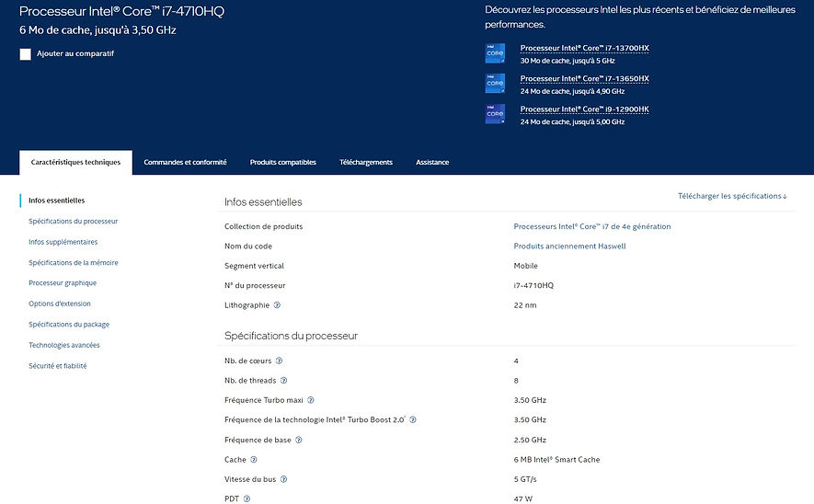
Task: Open the Fréquence de base help icon
Action: (x=299, y=441)
